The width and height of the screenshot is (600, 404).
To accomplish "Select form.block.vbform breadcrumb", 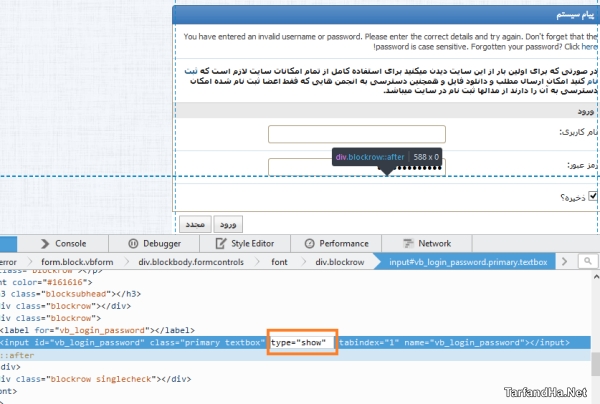I will point(77,262).
